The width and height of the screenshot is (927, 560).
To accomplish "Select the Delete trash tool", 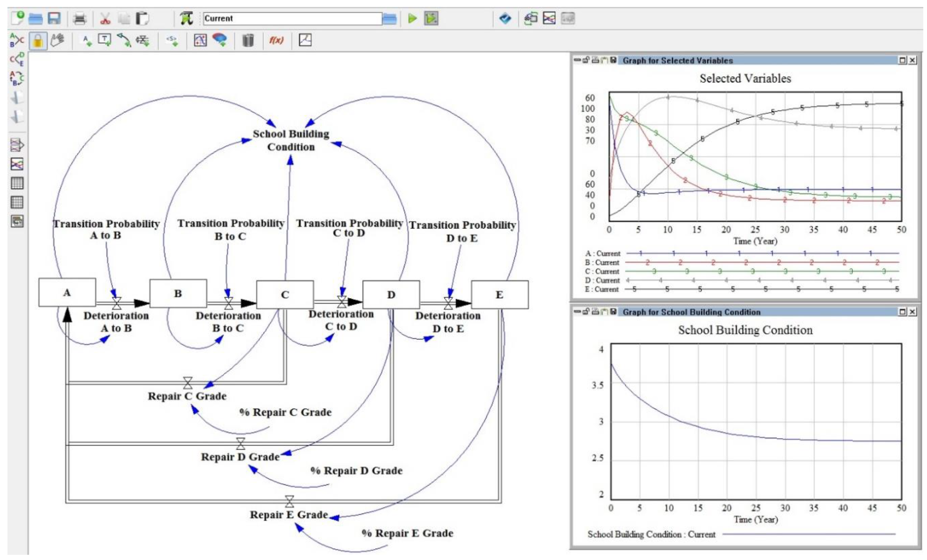I will pos(248,40).
